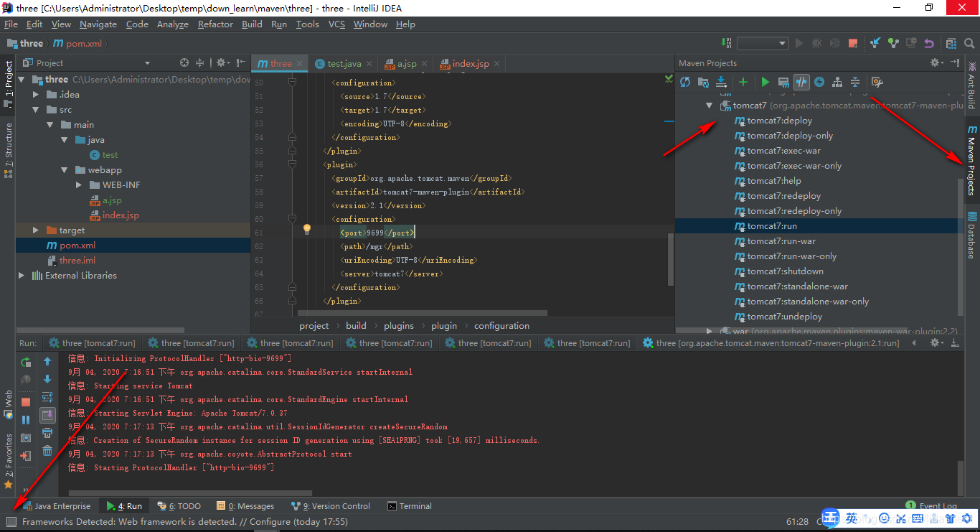Expand the .idea folder
980x532 pixels.
tap(35, 95)
